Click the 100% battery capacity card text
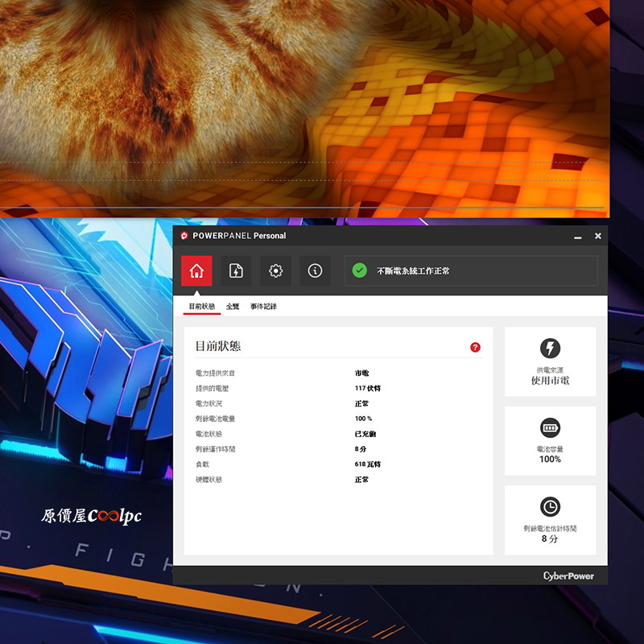644x644 pixels. [x=550, y=459]
